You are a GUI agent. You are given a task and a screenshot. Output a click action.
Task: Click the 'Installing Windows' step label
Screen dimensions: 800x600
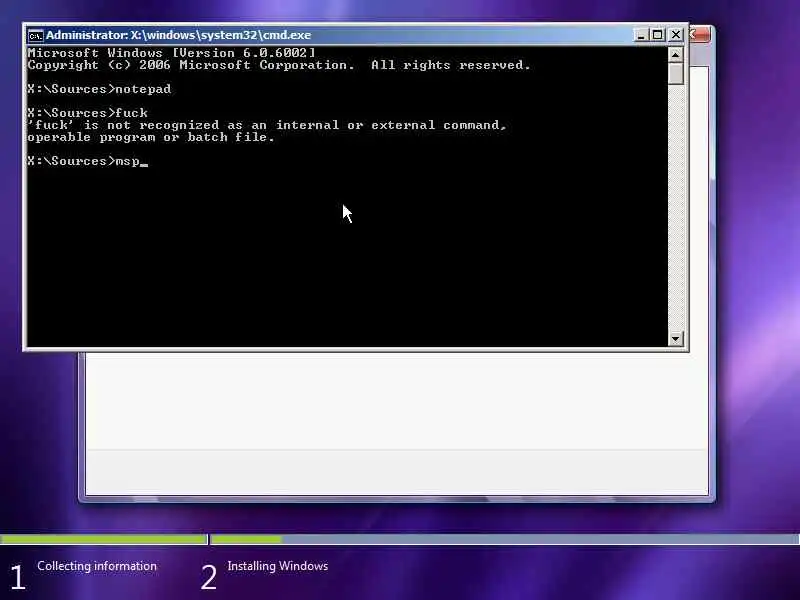(278, 566)
